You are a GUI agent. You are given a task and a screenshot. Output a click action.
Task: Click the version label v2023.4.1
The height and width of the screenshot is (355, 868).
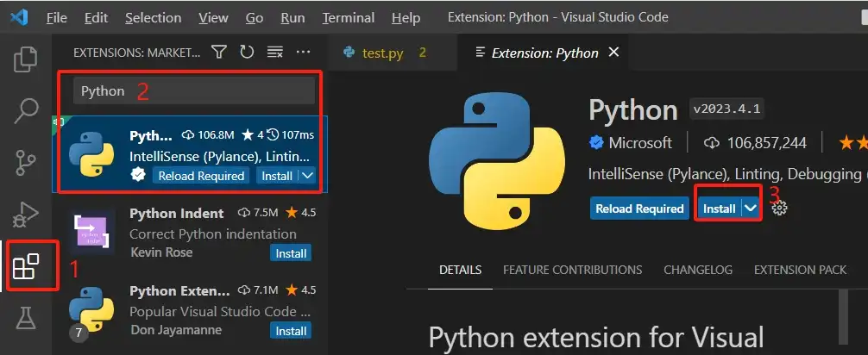tap(726, 109)
